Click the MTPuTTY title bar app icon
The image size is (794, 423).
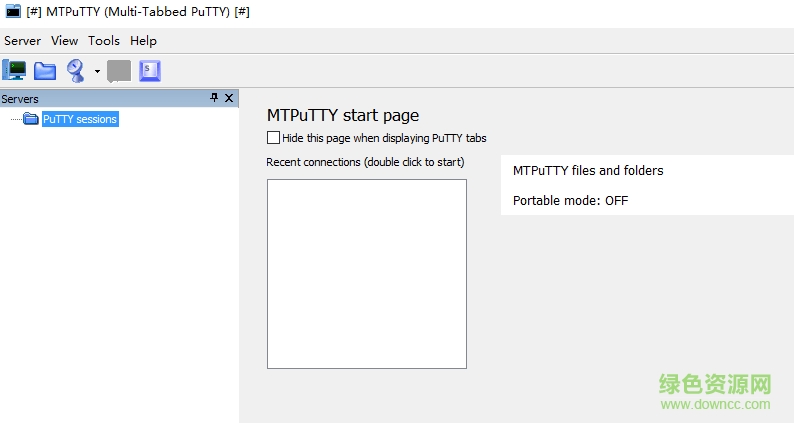click(13, 11)
